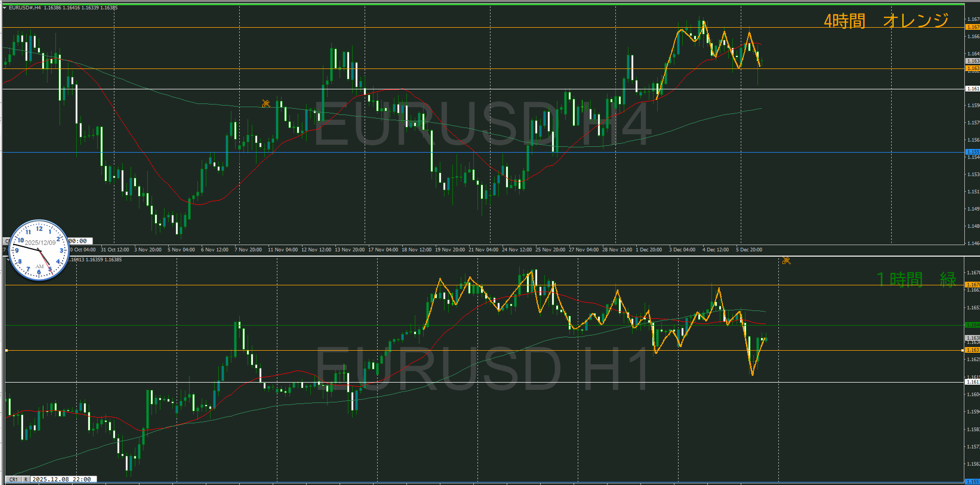This screenshot has width=980, height=485.
Task: Click the gray current price tag on H1 axis
Action: point(972,338)
